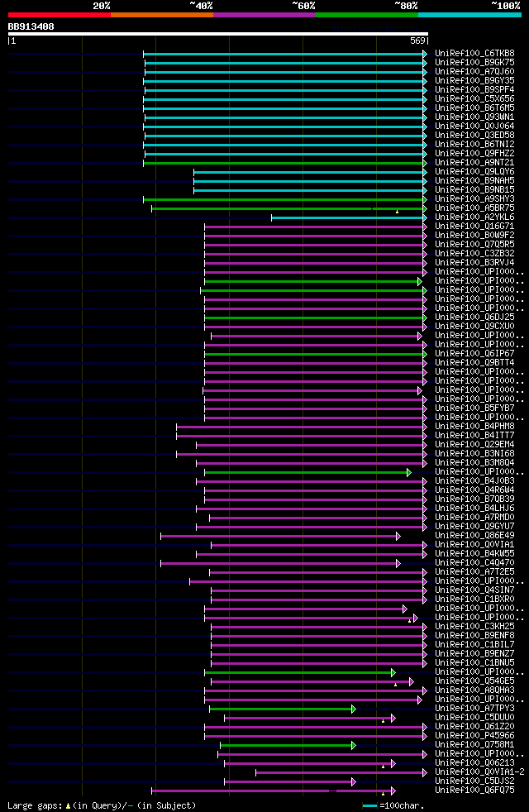The width and height of the screenshot is (529, 812).
Task: Select the UniRef100_Q9FHZ2 label
Action: click(x=474, y=154)
